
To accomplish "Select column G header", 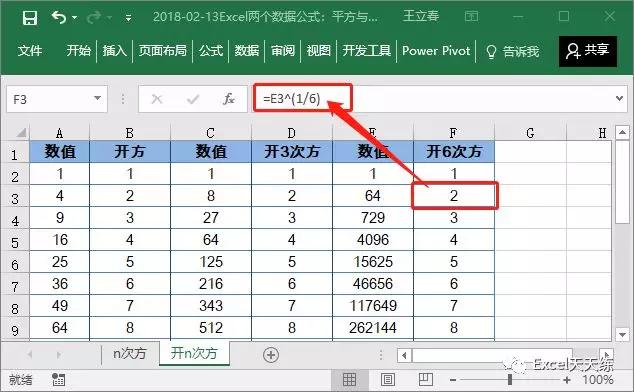I will tap(530, 133).
